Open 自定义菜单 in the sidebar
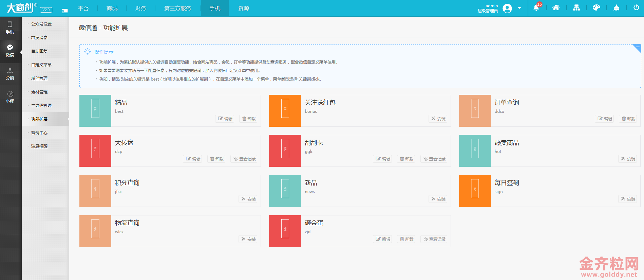This screenshot has height=280, width=644. [41, 65]
